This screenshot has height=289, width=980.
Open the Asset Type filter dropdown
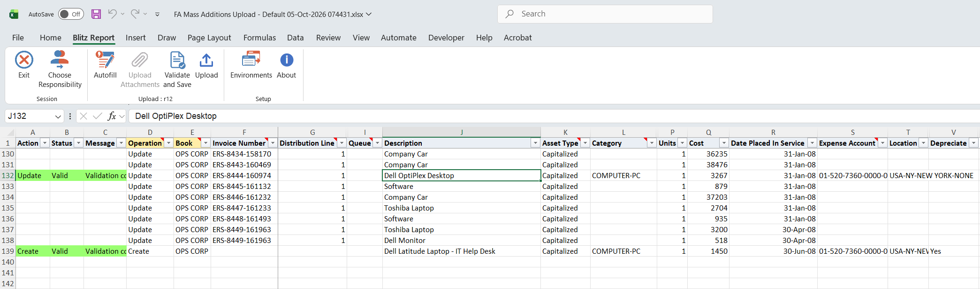point(585,143)
